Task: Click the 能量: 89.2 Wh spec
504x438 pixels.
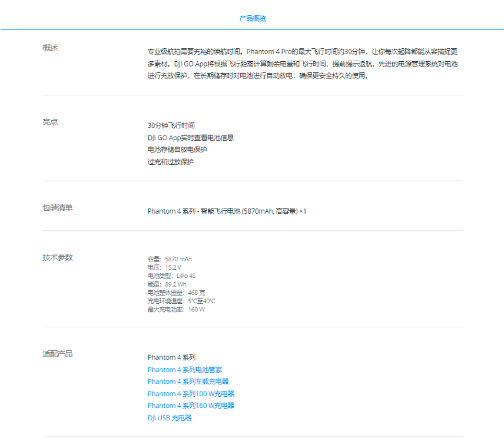Action: [167, 284]
